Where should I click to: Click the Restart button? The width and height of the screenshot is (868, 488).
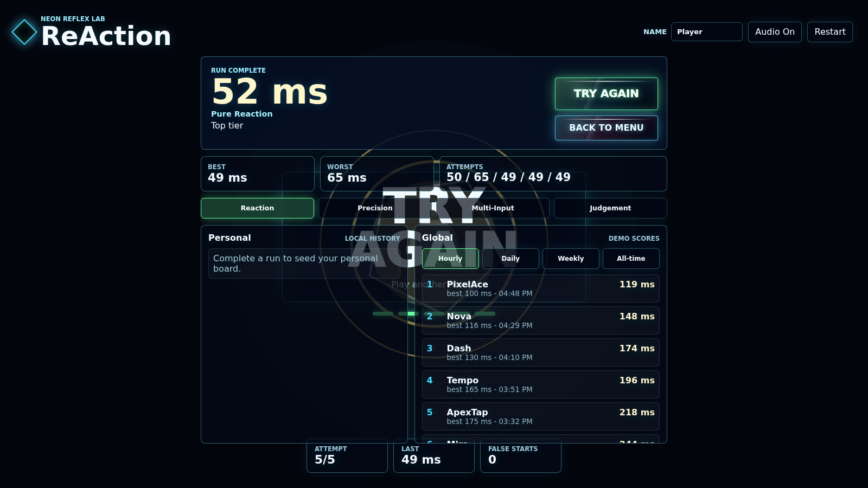click(829, 32)
